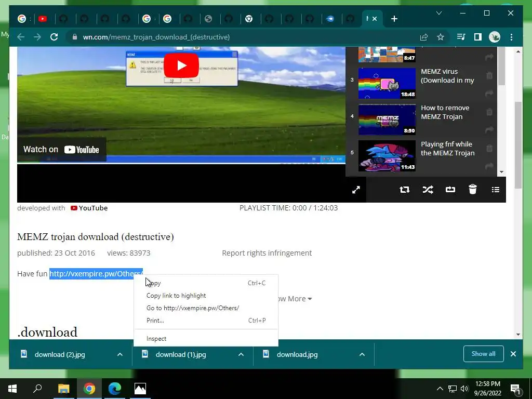Delete Playing fnf item via trash icon
532x399 pixels.
point(489,148)
